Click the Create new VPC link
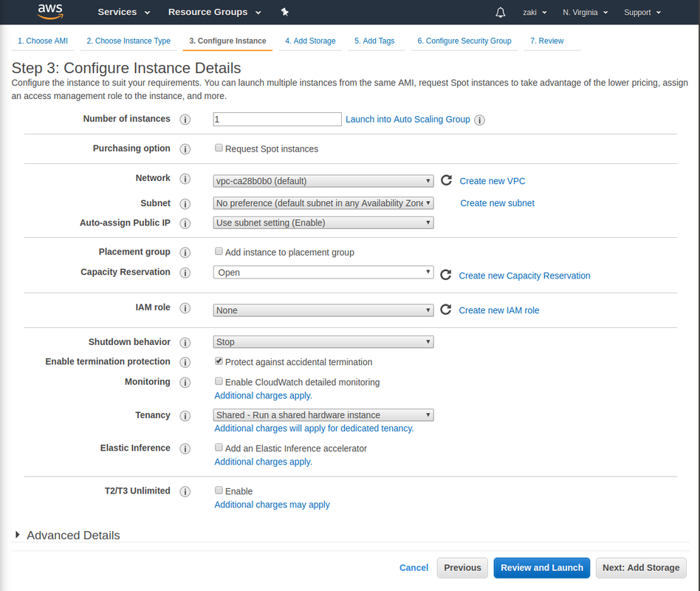 click(x=493, y=181)
